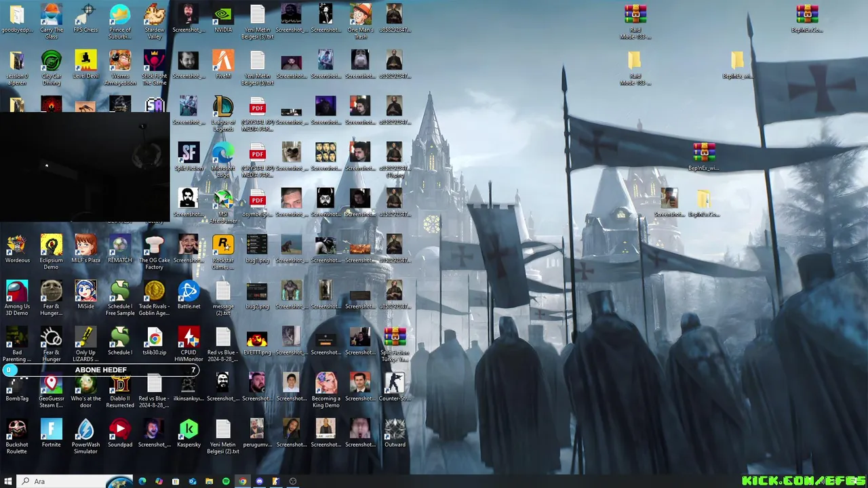Click the ABONE HEDEF progress bar

[101, 370]
